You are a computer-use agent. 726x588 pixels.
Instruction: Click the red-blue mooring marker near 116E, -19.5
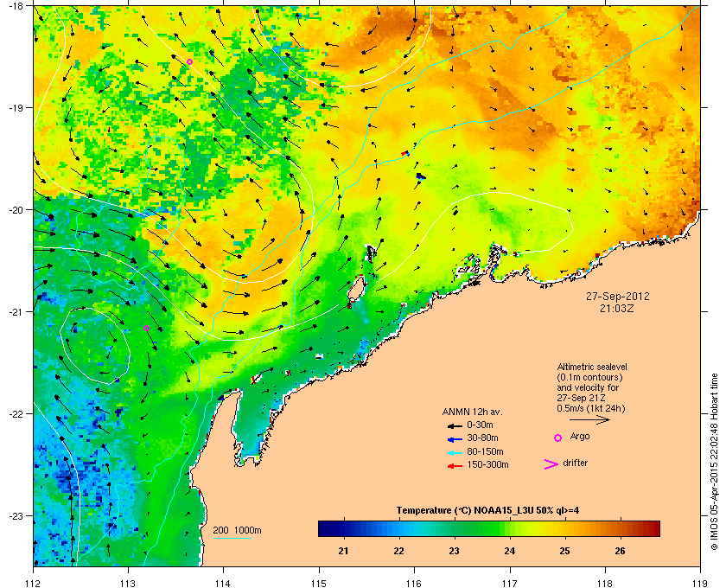click(405, 153)
